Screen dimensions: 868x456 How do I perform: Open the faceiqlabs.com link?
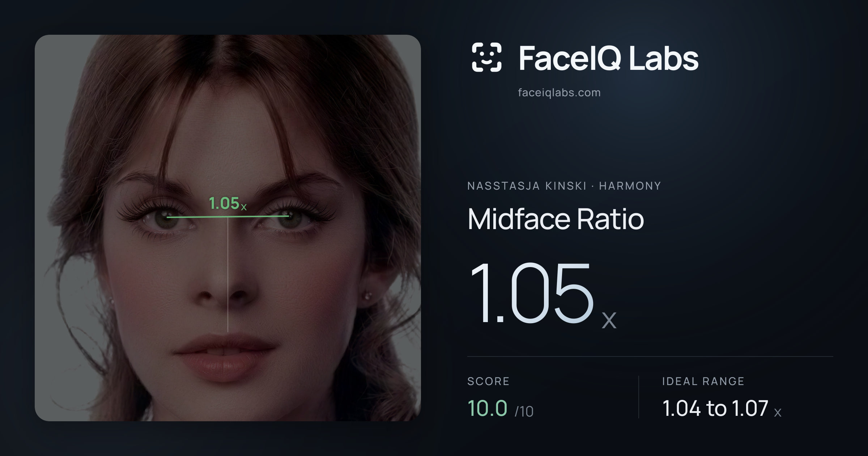559,93
